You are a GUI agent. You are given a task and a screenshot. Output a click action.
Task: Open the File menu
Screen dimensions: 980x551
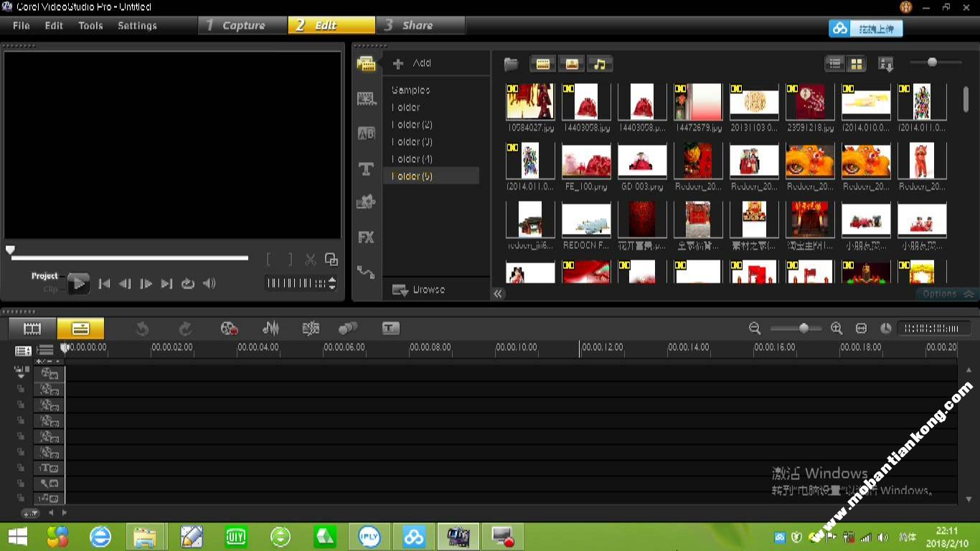[x=22, y=25]
